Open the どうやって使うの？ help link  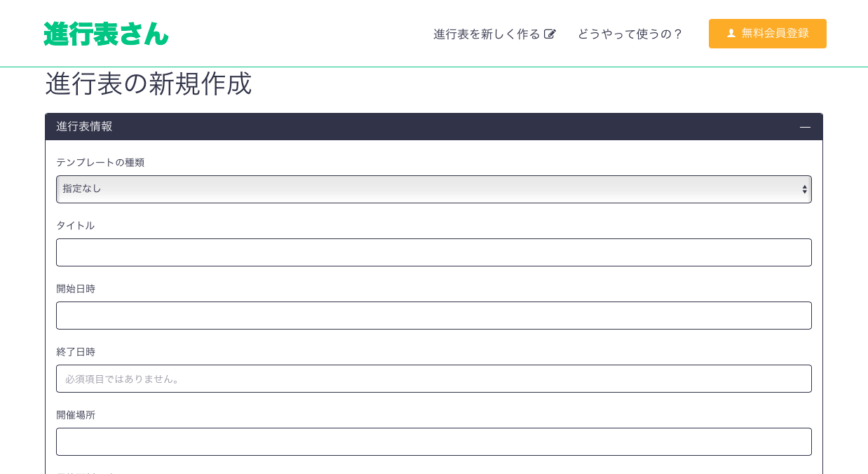[630, 34]
